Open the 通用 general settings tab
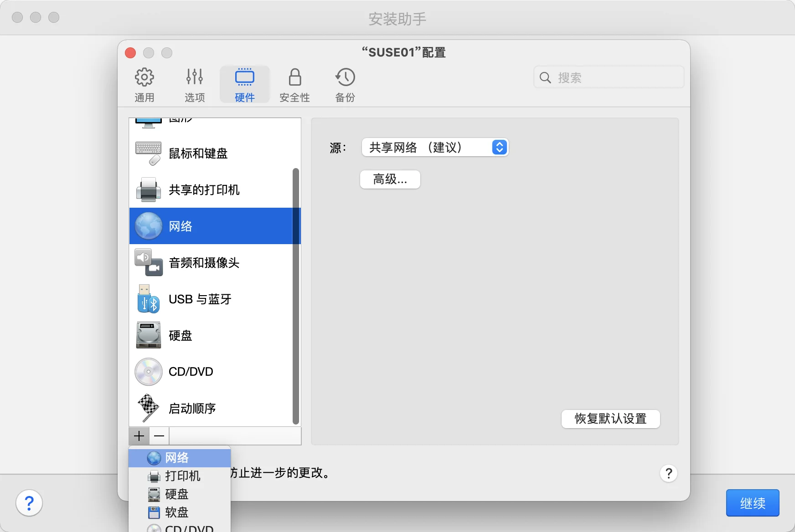The height and width of the screenshot is (532, 795). [x=145, y=85]
